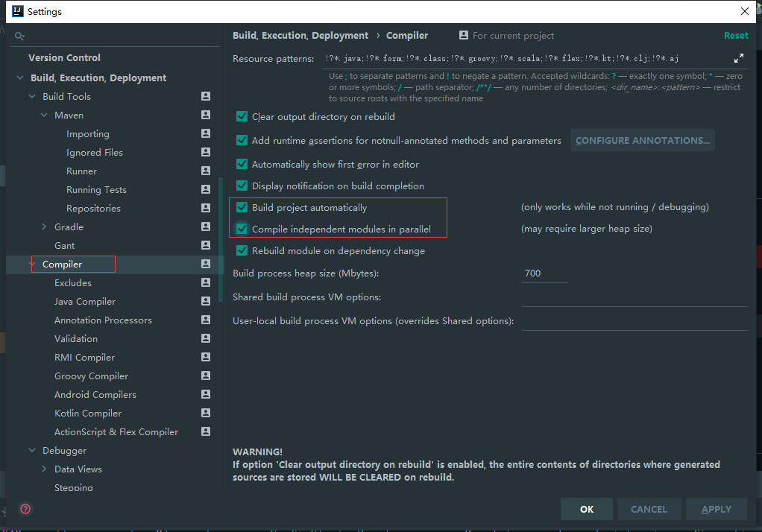Select Gant under Build Tools
Screen dimensions: 762x532
click(x=65, y=246)
